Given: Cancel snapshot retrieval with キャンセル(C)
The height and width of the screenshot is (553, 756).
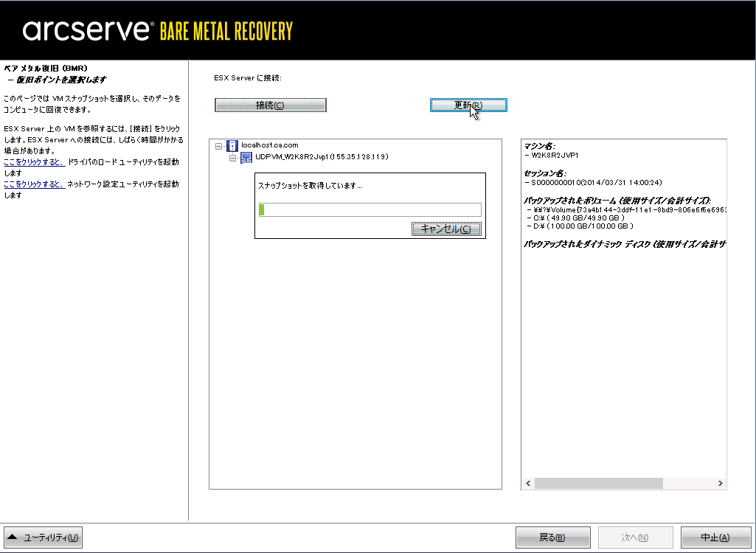Looking at the screenshot, I should (x=446, y=229).
